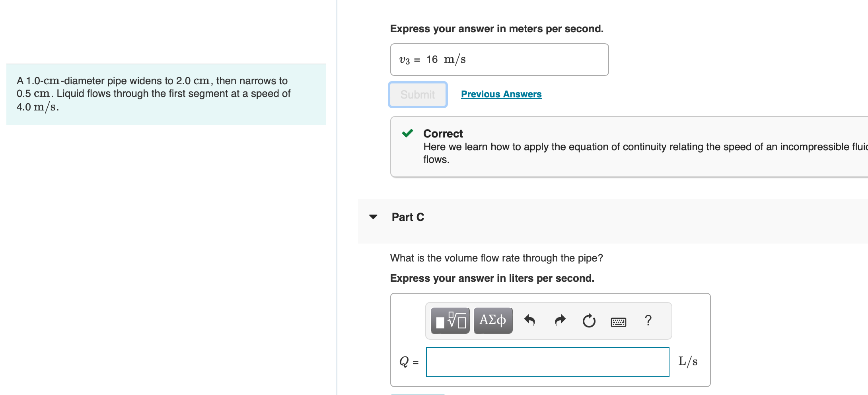Click the Part C header label
Screen dimensions: 868x395
[x=408, y=217]
